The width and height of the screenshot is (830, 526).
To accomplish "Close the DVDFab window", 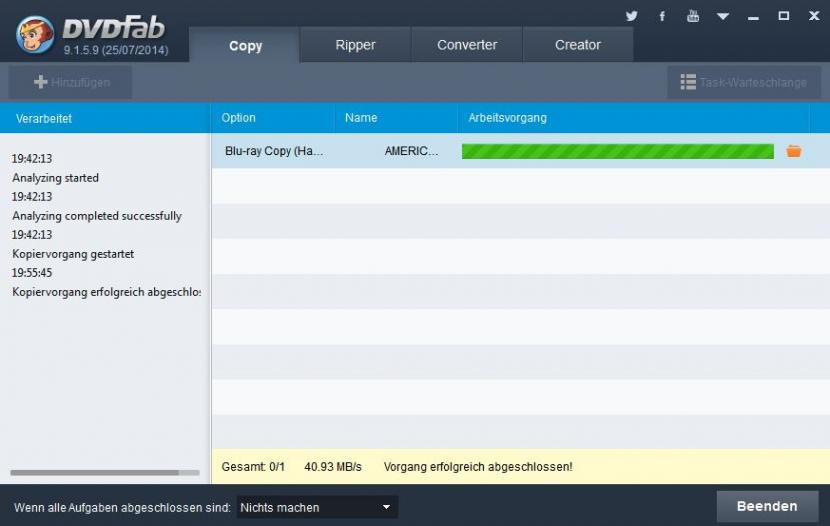I will pos(814,16).
